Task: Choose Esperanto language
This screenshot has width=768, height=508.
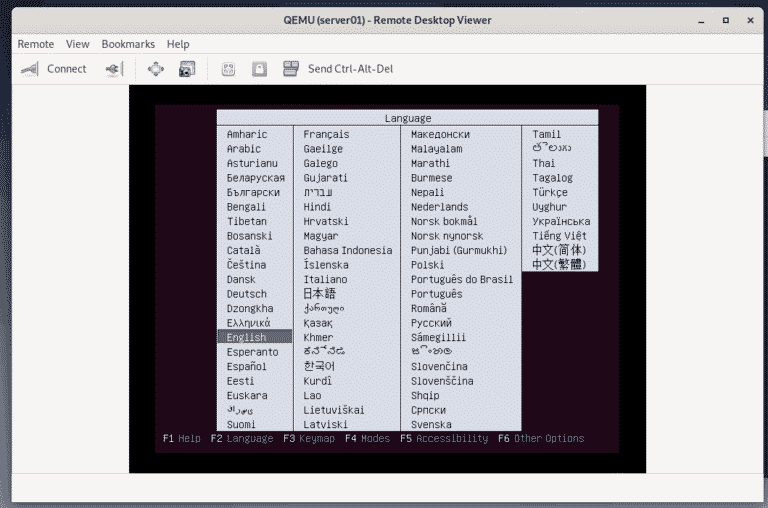Action: click(x=252, y=352)
